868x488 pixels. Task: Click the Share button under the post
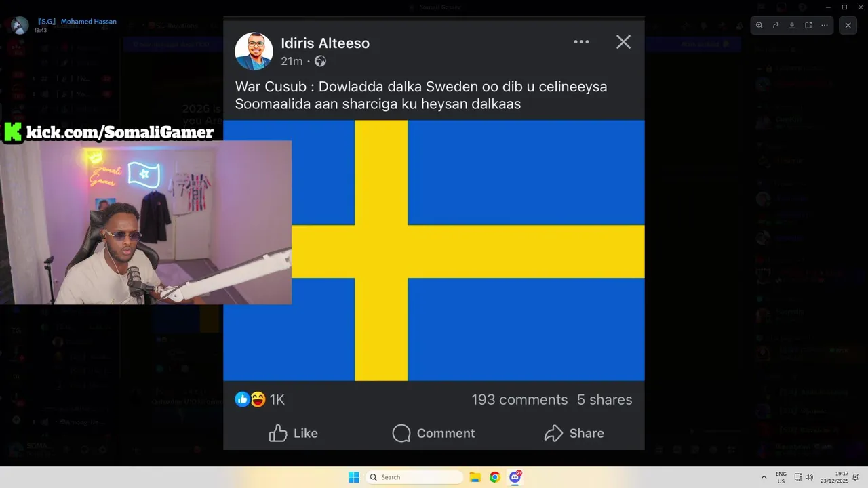(x=574, y=433)
